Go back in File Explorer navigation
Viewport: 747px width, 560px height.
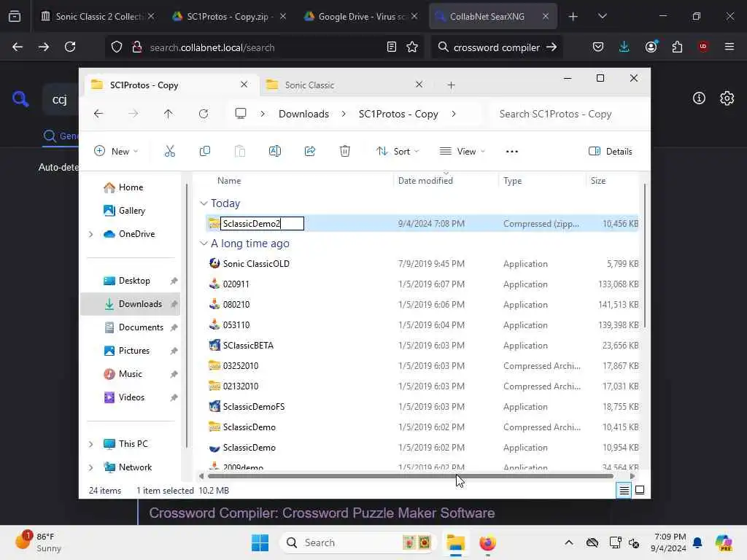click(98, 114)
